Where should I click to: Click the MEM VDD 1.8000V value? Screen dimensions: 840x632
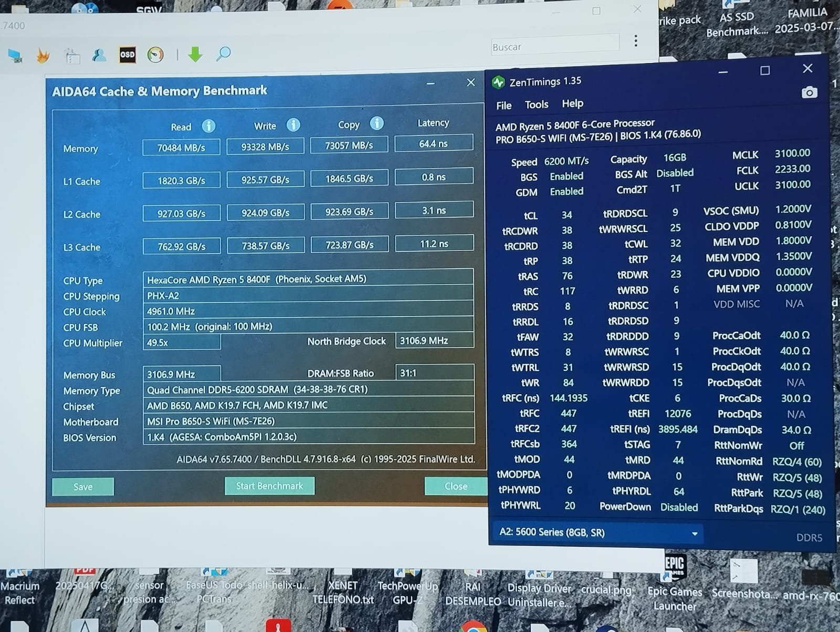click(793, 241)
